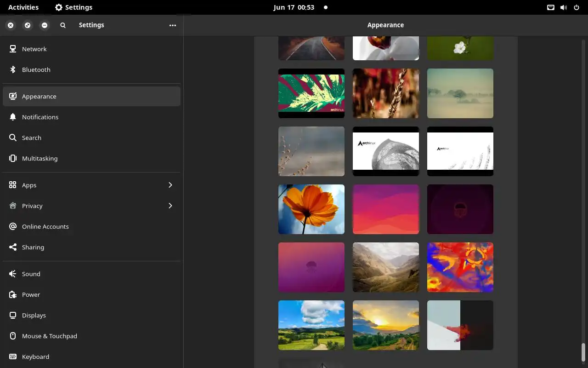Choose the green hills blue sky wallpaper

[x=311, y=325]
